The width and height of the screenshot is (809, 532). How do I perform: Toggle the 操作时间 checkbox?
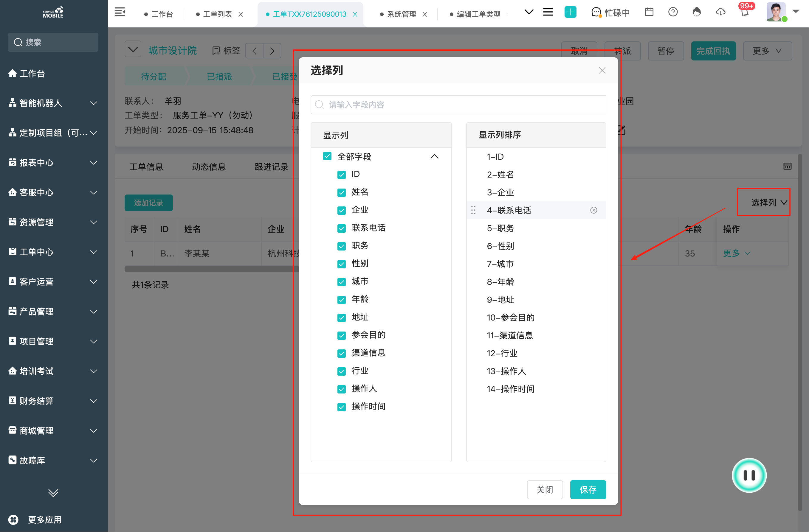click(x=341, y=407)
